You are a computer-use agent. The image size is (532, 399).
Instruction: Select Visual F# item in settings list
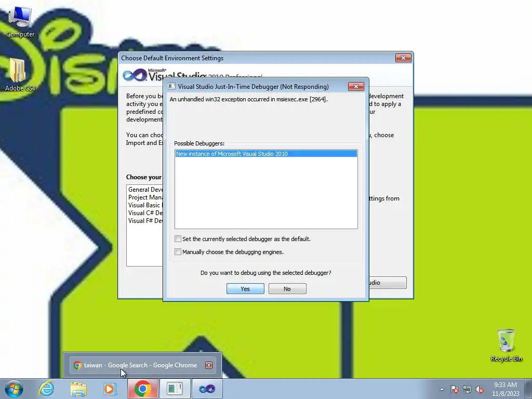pos(145,221)
